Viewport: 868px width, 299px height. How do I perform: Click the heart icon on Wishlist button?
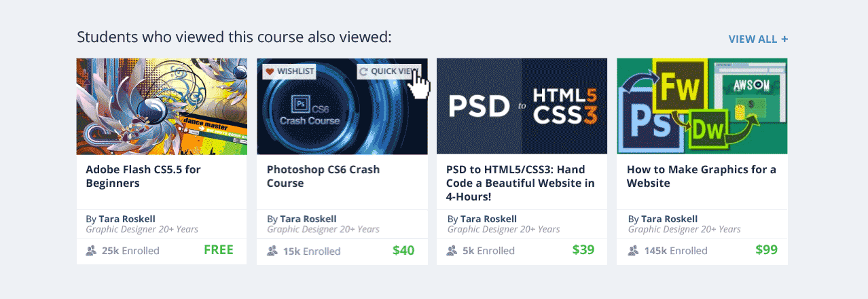(x=269, y=71)
